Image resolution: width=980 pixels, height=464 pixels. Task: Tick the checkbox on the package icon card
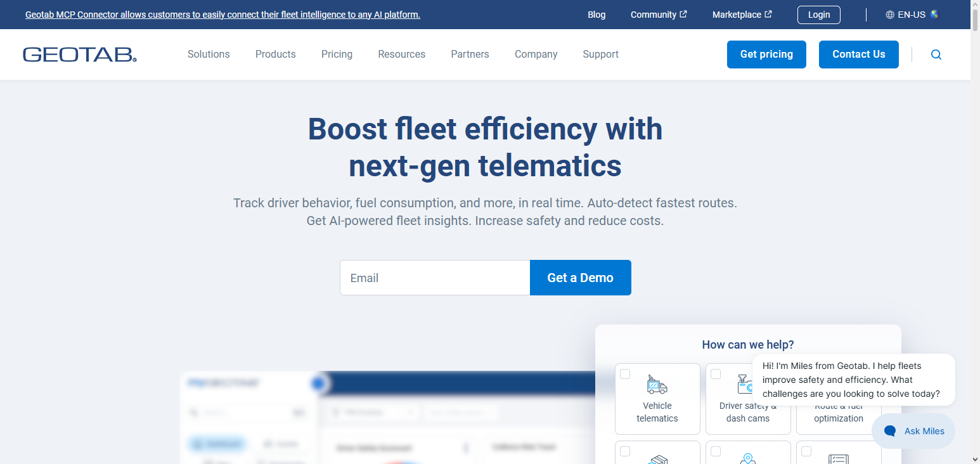click(625, 451)
